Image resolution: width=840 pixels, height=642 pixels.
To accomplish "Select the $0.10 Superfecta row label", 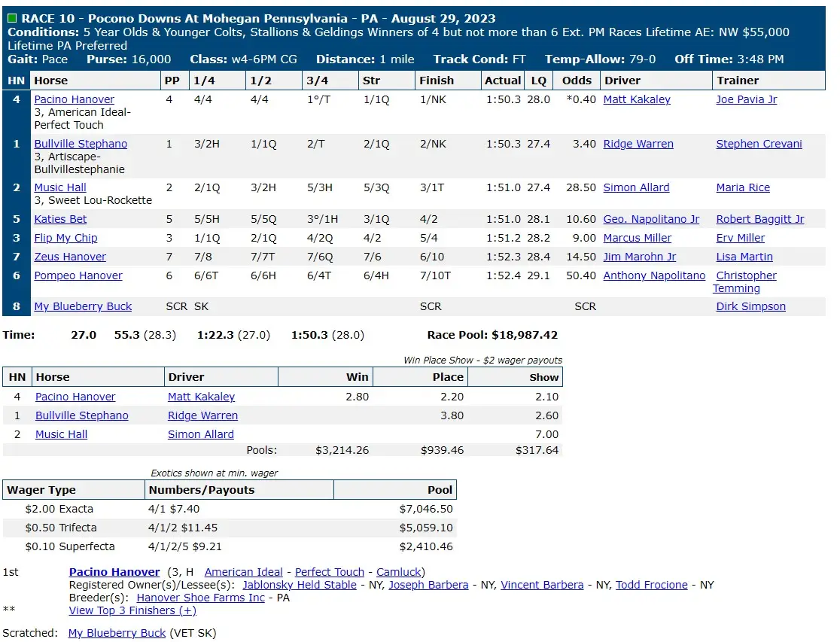I will tap(70, 546).
